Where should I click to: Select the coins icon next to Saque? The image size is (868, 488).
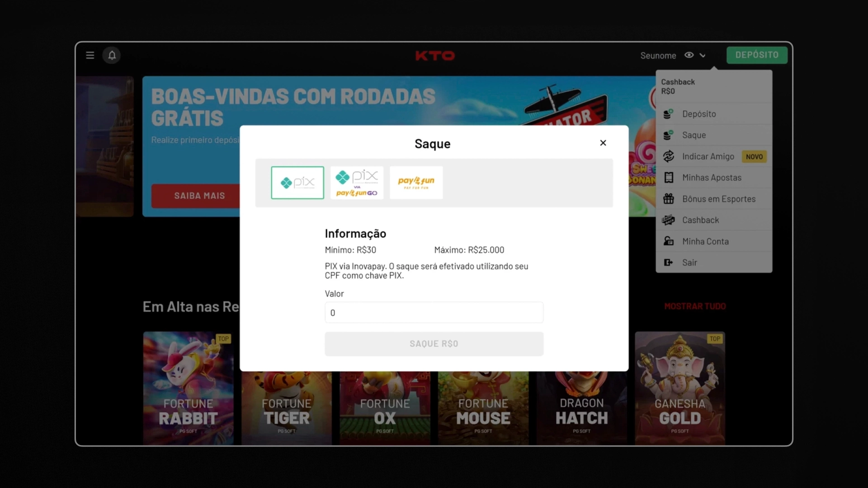(x=668, y=135)
